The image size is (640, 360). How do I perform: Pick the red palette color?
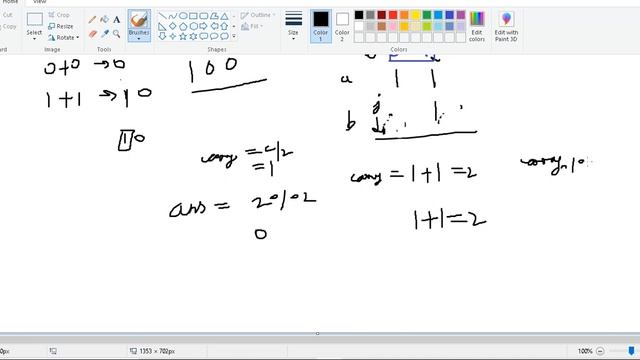tap(393, 15)
